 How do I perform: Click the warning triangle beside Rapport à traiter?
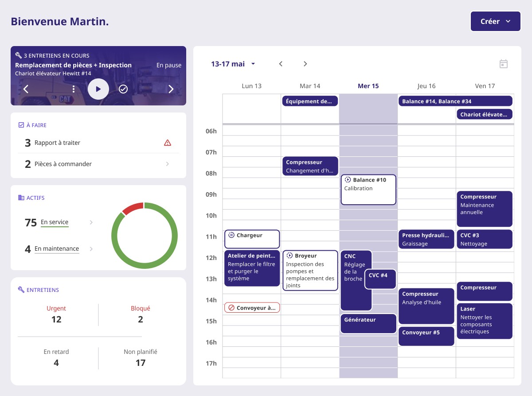click(x=168, y=143)
